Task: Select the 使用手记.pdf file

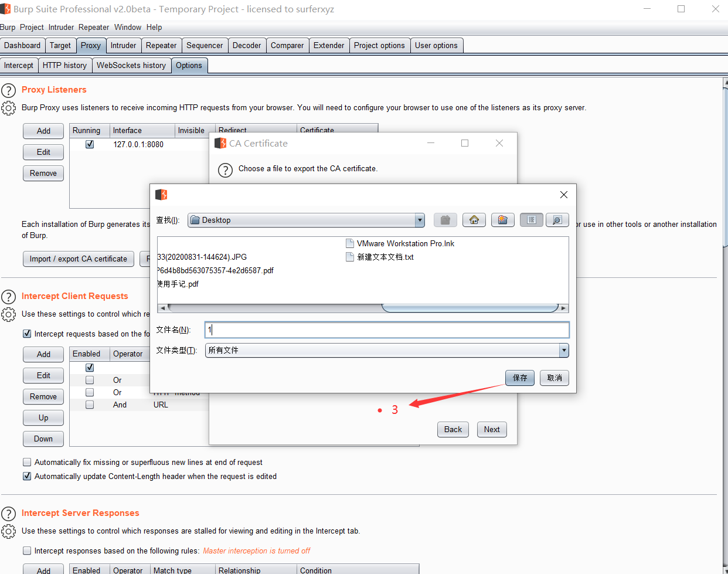Action: pos(178,284)
